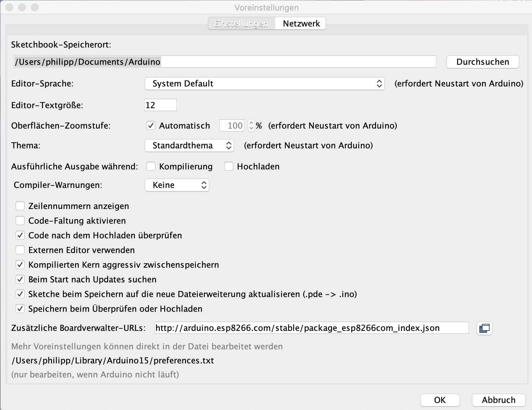The image size is (532, 410).
Task: Open the additional Boardverwalter-URLs editor window
Action: pyautogui.click(x=484, y=328)
